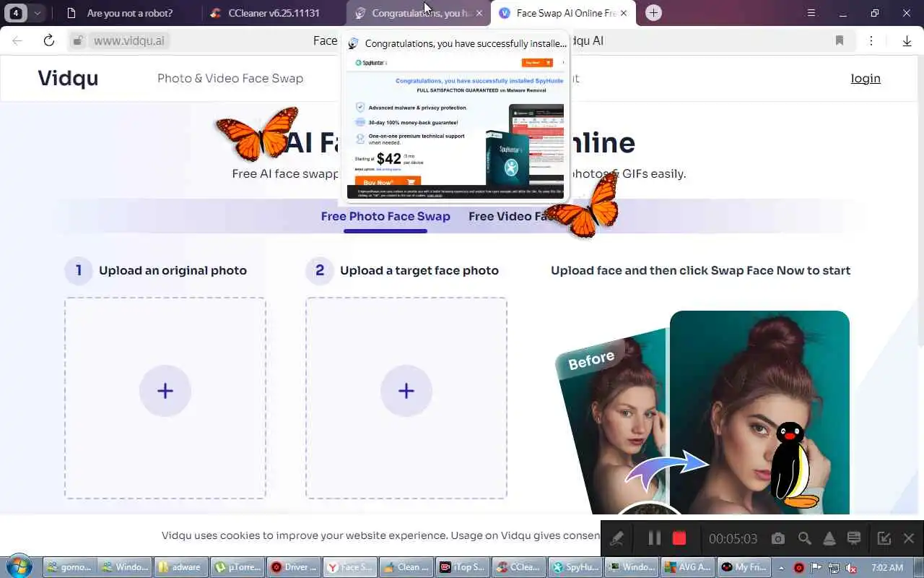
Task: Open the recorder whiteboard presentation icon
Action: point(854,538)
